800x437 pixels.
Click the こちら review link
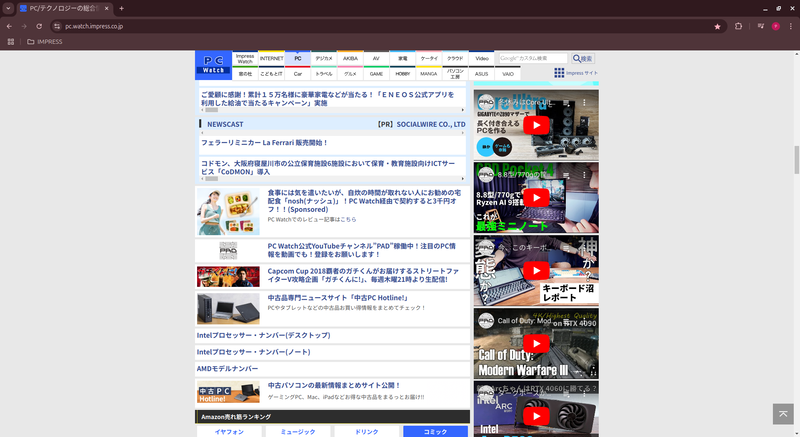click(x=348, y=219)
